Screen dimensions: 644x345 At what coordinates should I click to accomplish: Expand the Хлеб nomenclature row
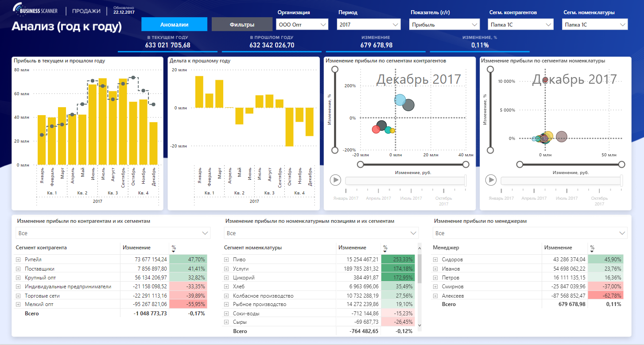226,287
